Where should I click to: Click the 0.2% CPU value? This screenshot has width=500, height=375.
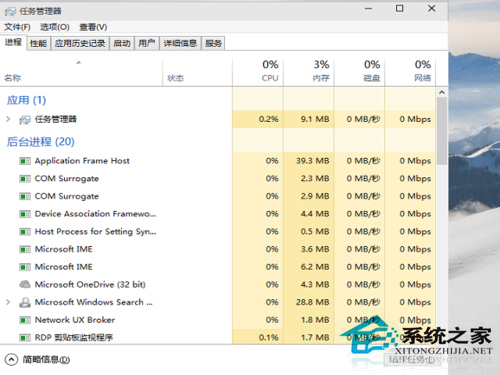pyautogui.click(x=269, y=119)
